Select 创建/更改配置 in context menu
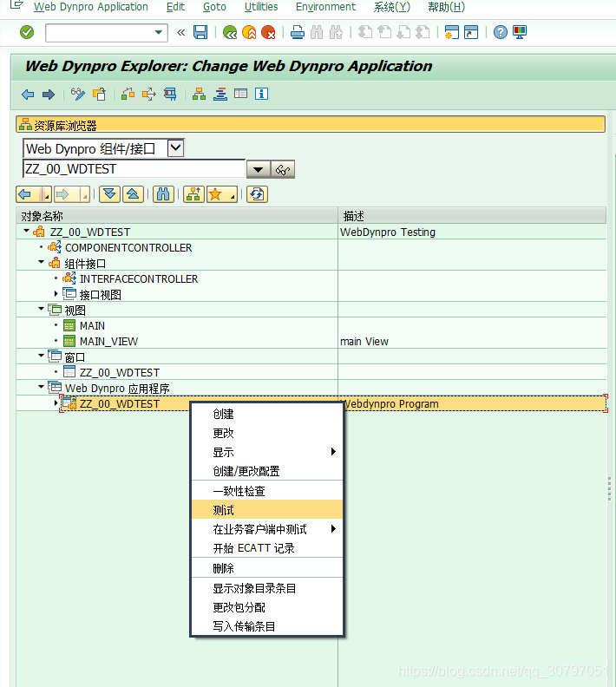The image size is (616, 687). tap(267, 471)
